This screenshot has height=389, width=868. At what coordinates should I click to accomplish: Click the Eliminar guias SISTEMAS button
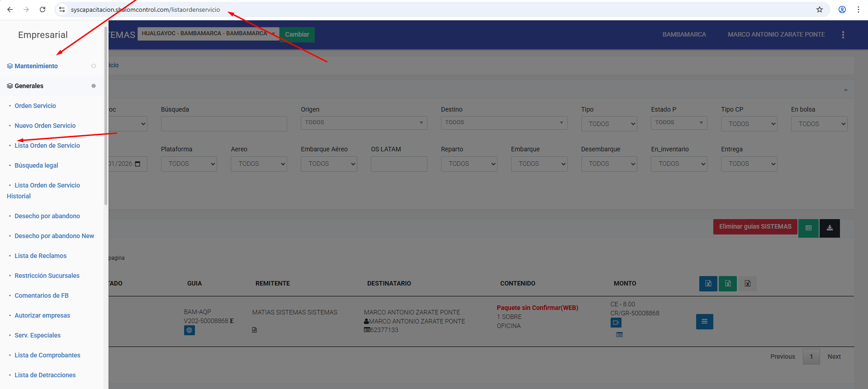(x=755, y=227)
